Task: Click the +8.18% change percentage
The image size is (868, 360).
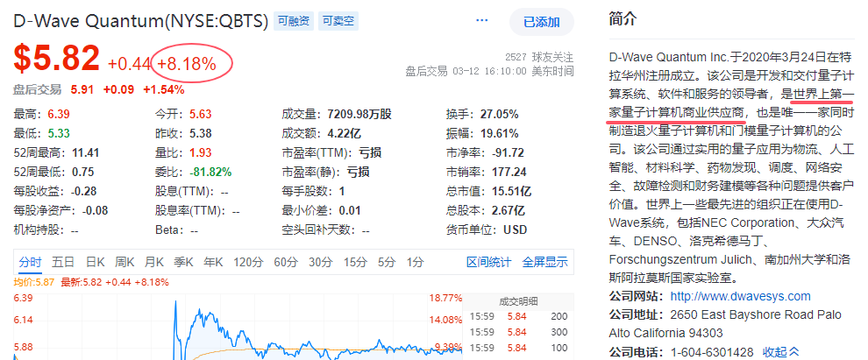Action: pyautogui.click(x=187, y=64)
